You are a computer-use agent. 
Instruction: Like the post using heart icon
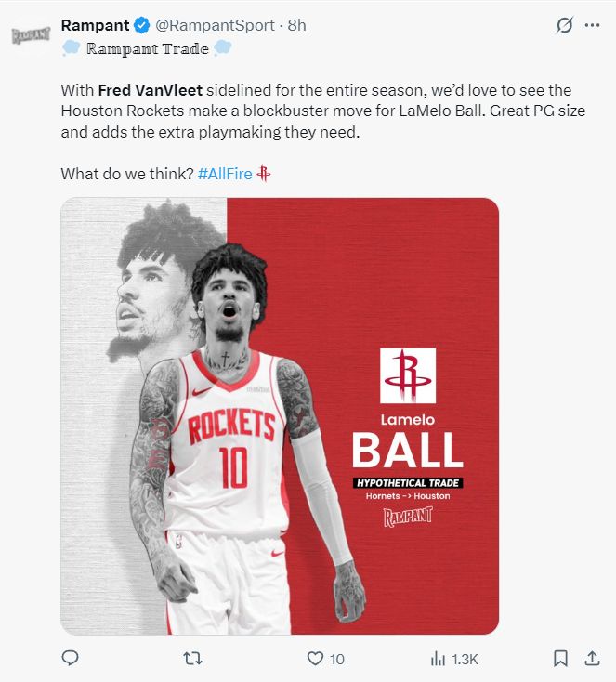315,659
